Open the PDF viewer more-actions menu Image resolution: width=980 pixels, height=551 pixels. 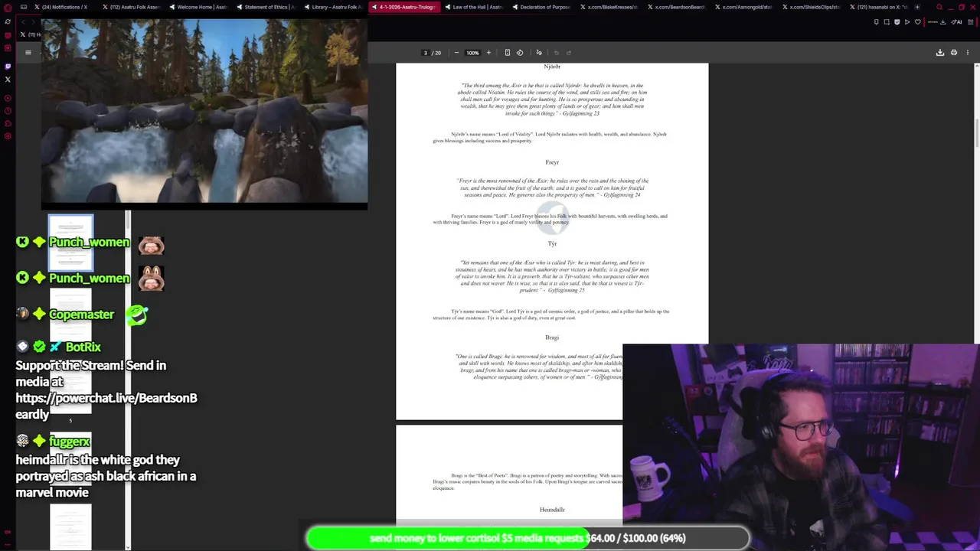point(968,53)
